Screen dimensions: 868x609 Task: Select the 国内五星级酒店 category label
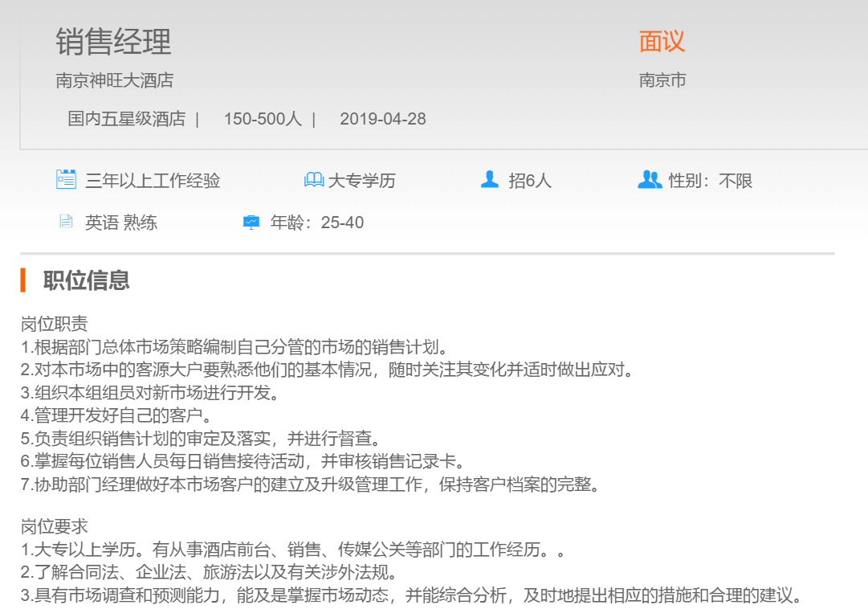[126, 119]
